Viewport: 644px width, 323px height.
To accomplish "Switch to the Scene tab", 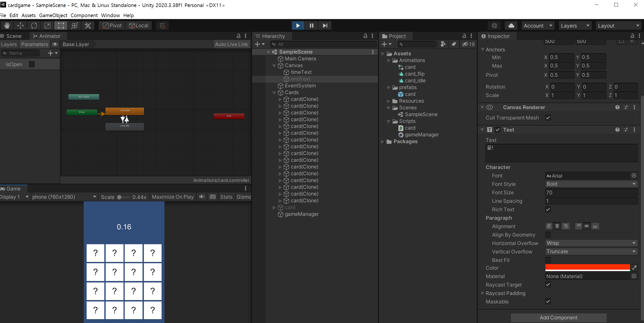I will pyautogui.click(x=14, y=36).
